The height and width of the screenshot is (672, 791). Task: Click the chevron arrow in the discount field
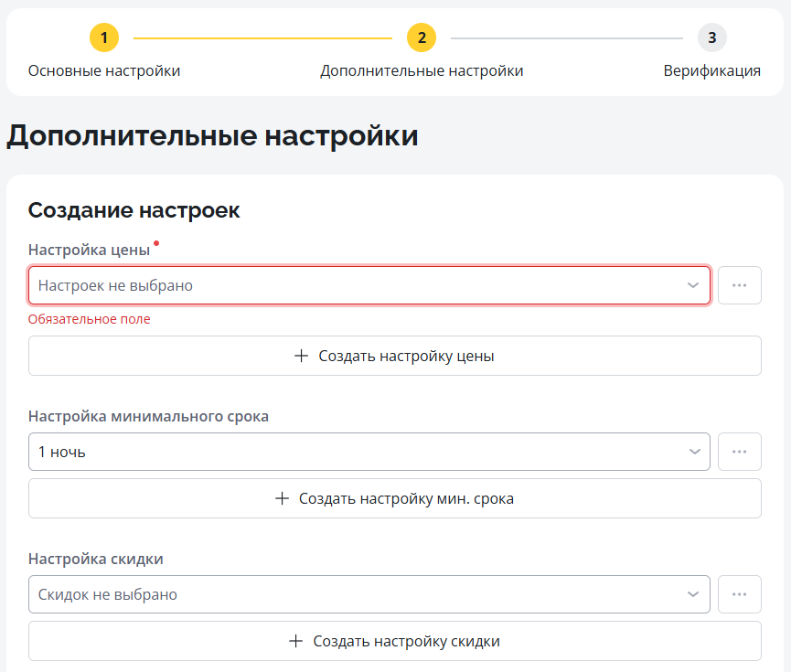click(693, 594)
